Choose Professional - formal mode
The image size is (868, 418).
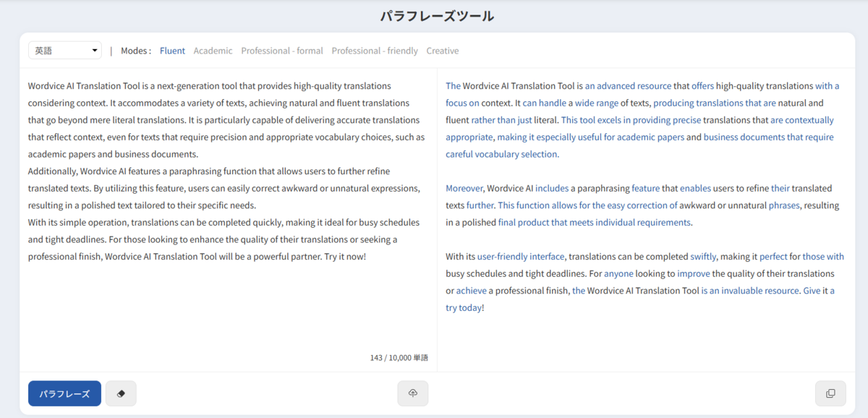282,51
